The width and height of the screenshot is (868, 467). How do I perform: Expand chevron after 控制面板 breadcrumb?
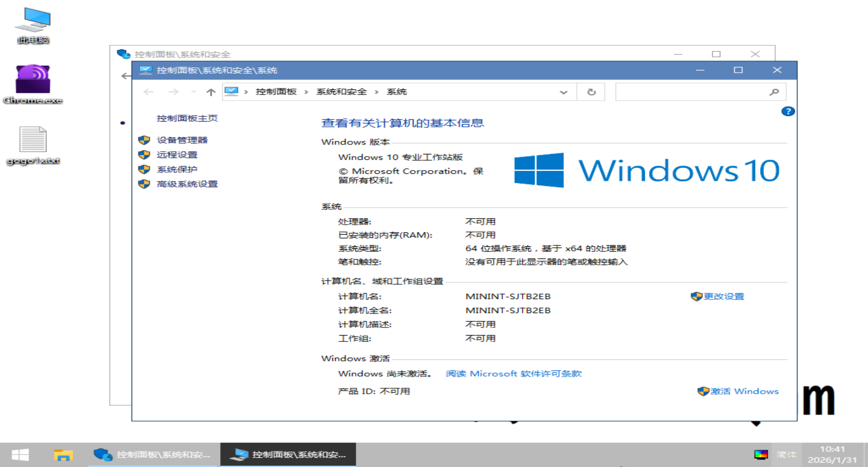pyautogui.click(x=306, y=92)
